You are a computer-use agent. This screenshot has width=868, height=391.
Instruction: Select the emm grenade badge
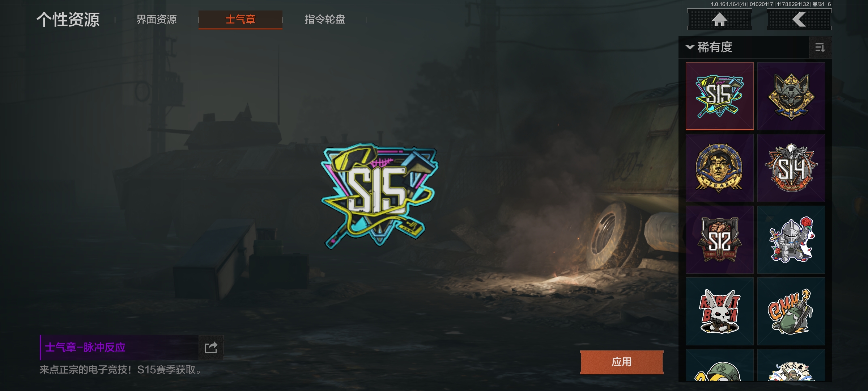[x=791, y=311]
